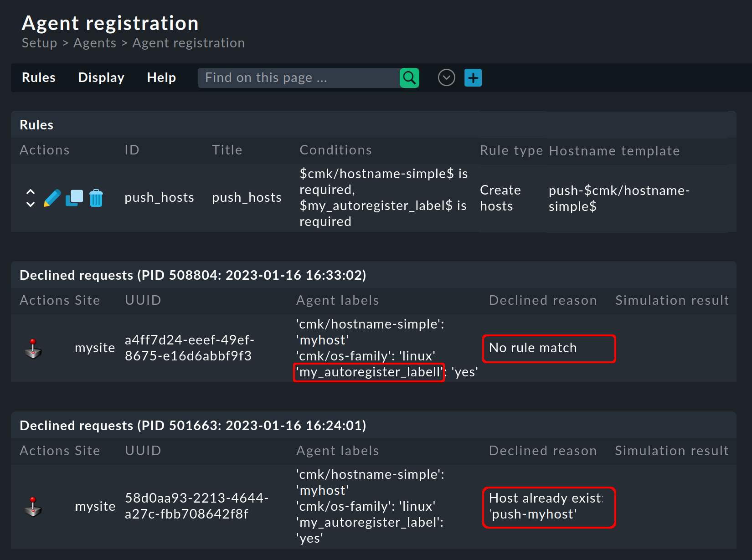
Task: Open the Help menu
Action: tap(161, 77)
